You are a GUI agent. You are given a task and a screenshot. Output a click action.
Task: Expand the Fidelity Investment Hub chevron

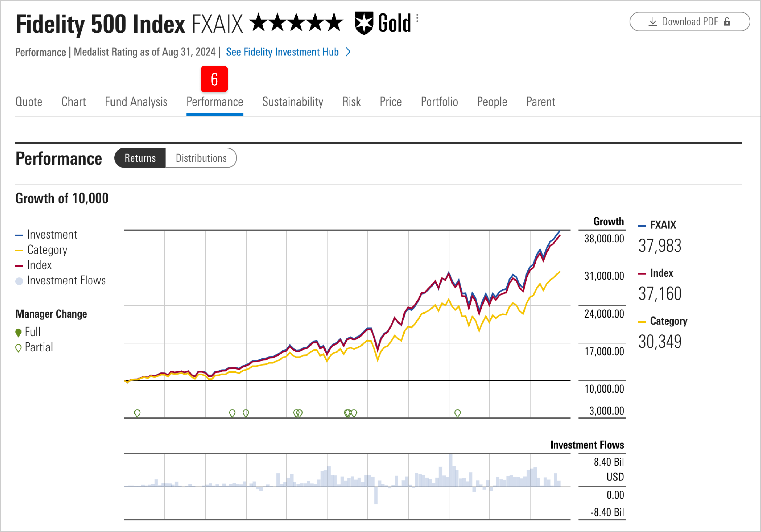point(348,52)
